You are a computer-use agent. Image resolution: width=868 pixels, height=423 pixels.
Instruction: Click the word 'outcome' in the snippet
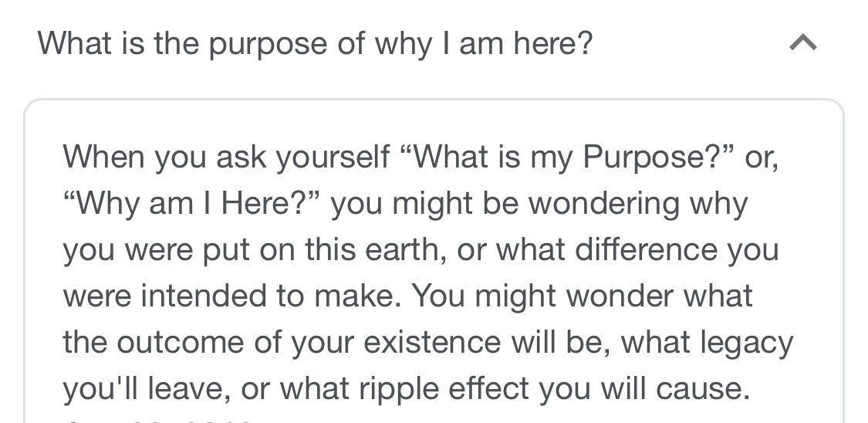click(x=180, y=342)
